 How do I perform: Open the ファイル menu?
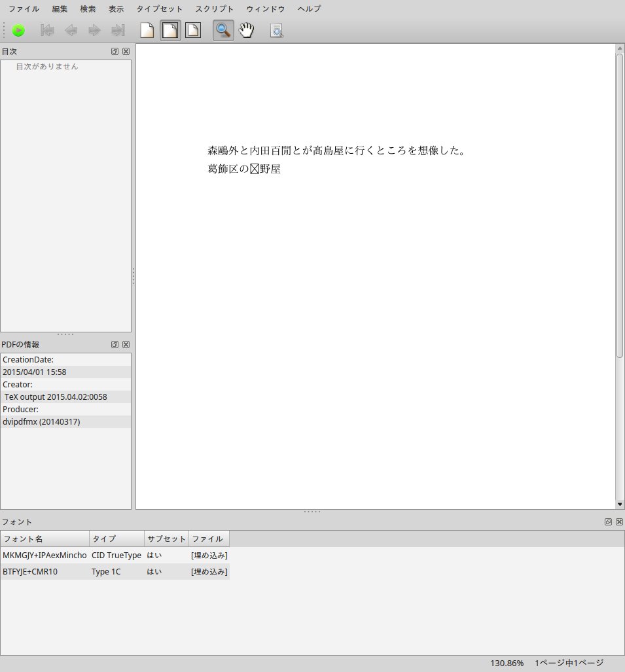(24, 9)
